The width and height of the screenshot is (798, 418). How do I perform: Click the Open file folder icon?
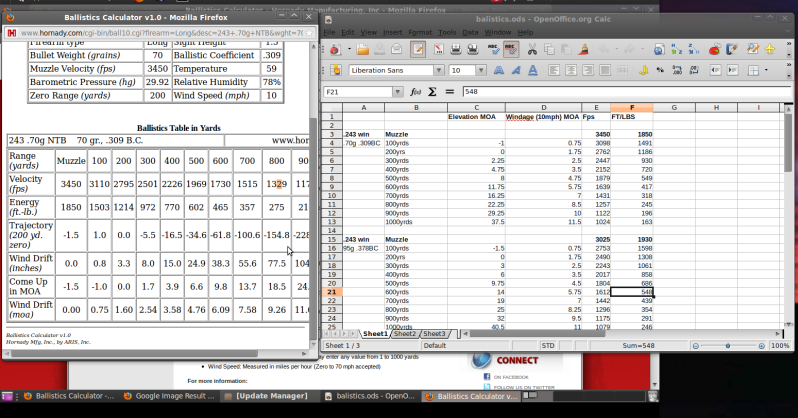click(x=363, y=49)
